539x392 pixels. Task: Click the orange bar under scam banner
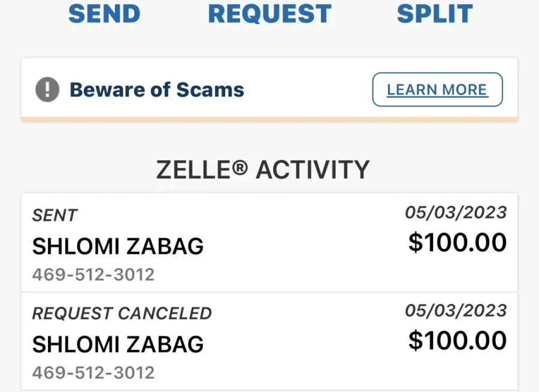coord(269,119)
